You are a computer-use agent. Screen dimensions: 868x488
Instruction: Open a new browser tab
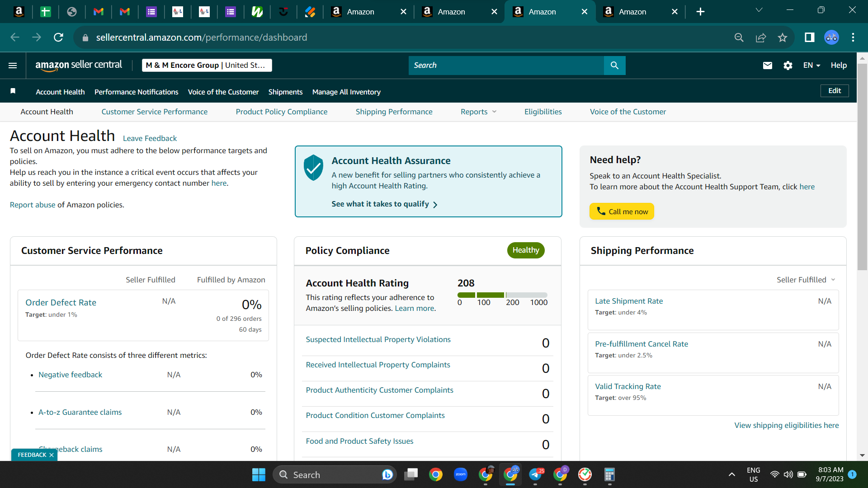700,12
